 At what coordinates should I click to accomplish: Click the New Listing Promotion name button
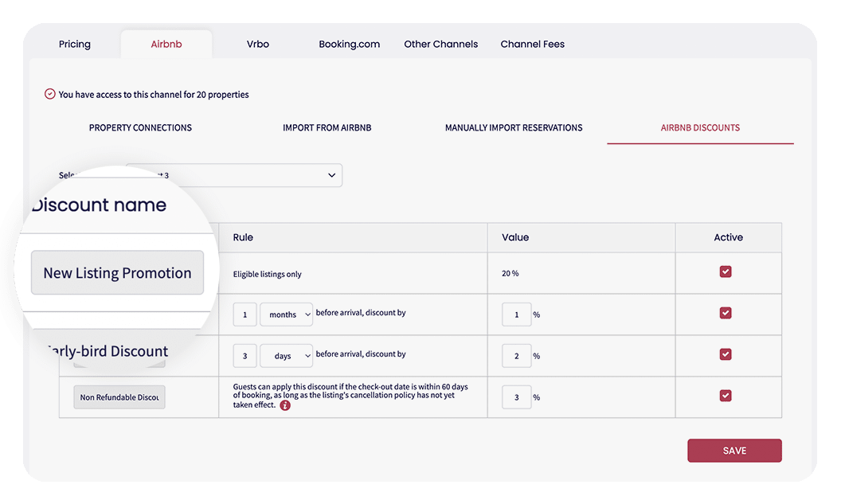(117, 272)
